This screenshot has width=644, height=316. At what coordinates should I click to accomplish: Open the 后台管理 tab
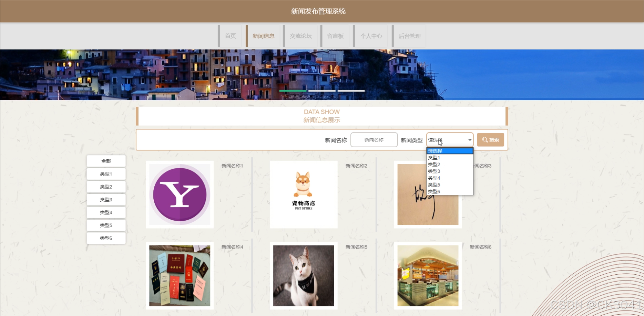click(409, 36)
